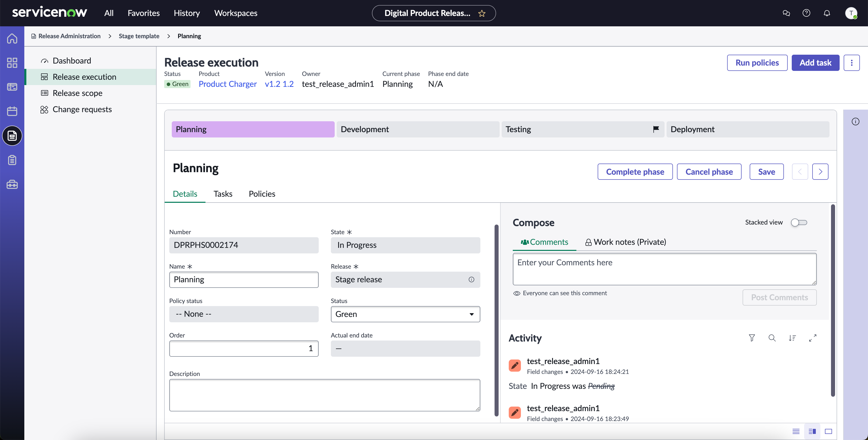Open the chat conversations icon
Screen dimensions: 868x440
click(x=786, y=13)
